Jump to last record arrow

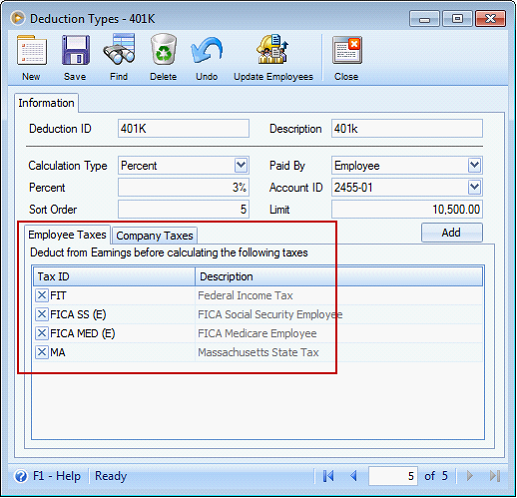coord(495,476)
